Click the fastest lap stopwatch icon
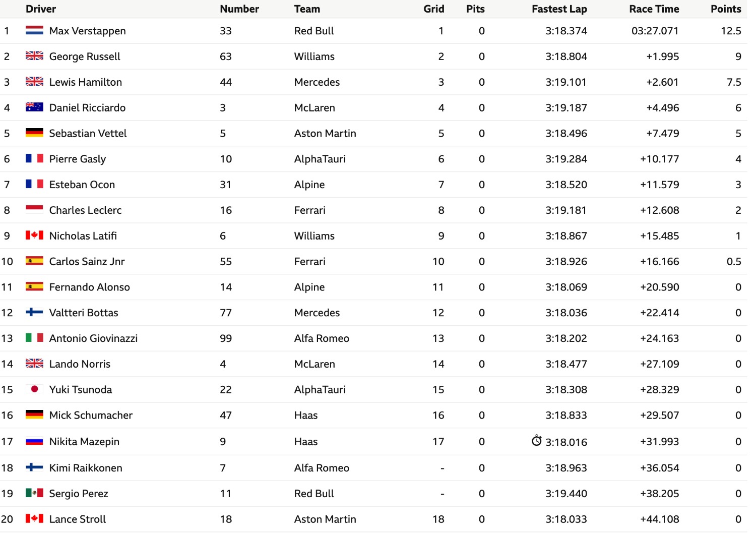The image size is (756, 533). [537, 441]
